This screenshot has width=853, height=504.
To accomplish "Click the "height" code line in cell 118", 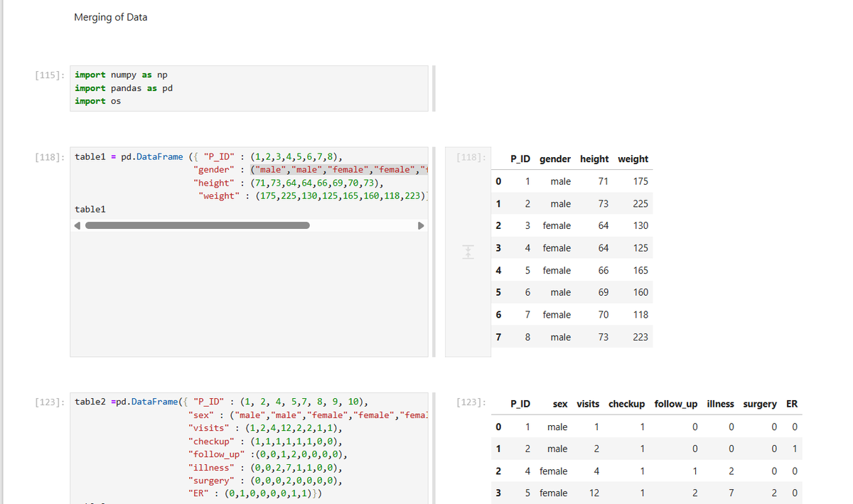I will (x=288, y=183).
